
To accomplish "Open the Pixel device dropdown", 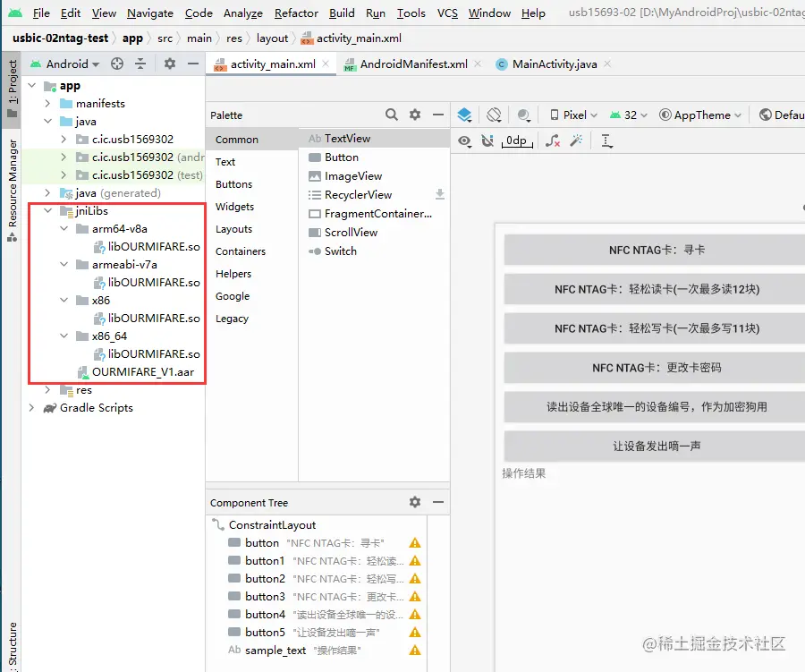I will 574,115.
